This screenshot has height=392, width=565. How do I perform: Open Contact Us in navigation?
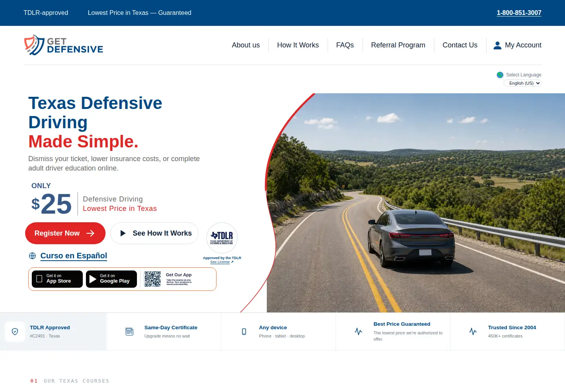(x=460, y=45)
